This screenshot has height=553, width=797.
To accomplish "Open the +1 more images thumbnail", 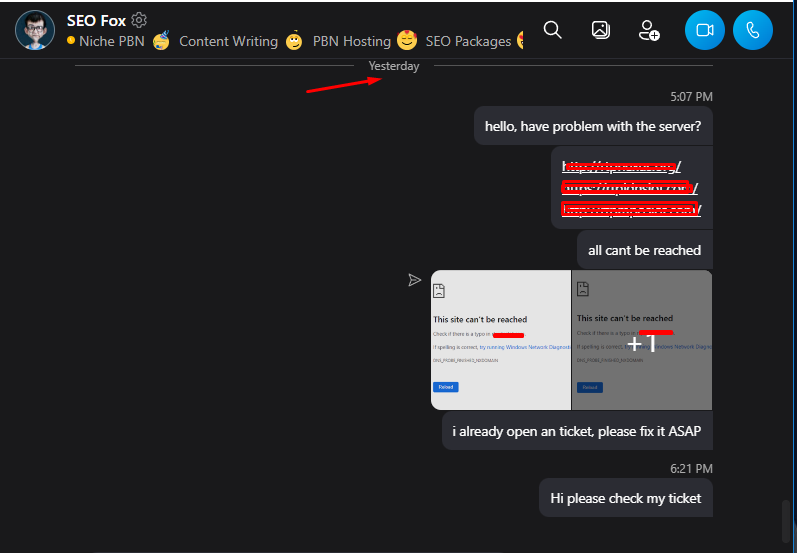I will 642,340.
